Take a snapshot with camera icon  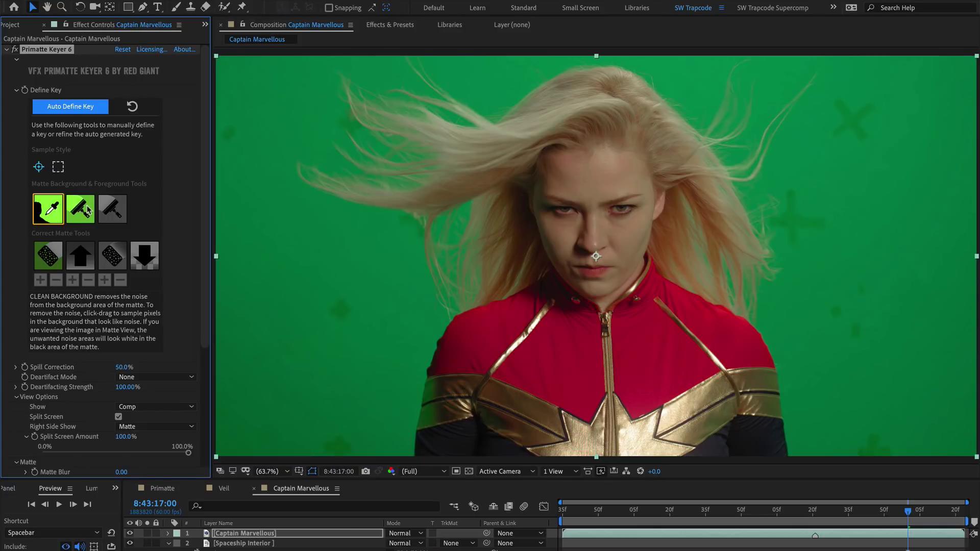(365, 471)
